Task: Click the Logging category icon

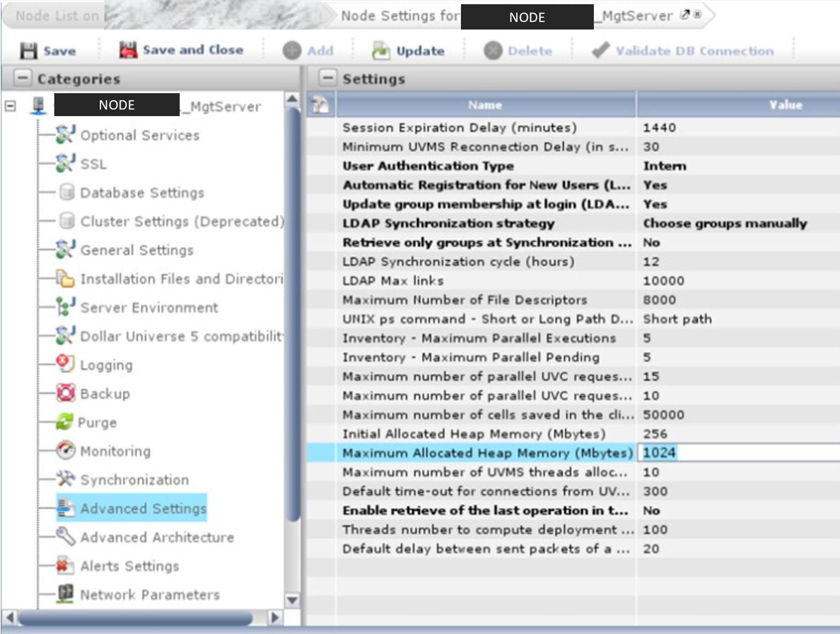Action: 65,364
